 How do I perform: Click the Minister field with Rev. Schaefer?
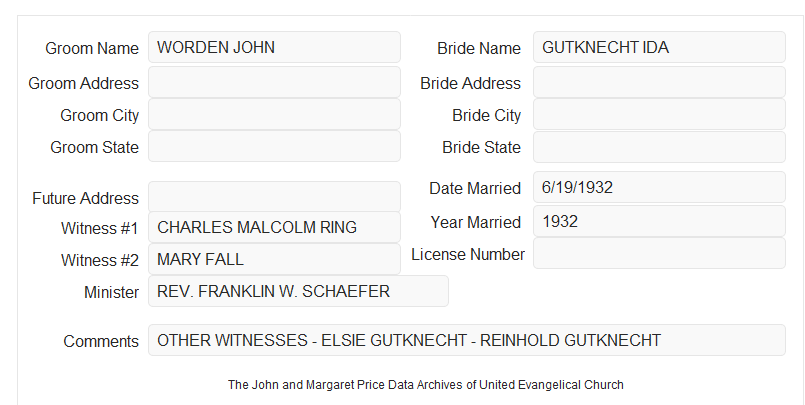click(x=298, y=291)
